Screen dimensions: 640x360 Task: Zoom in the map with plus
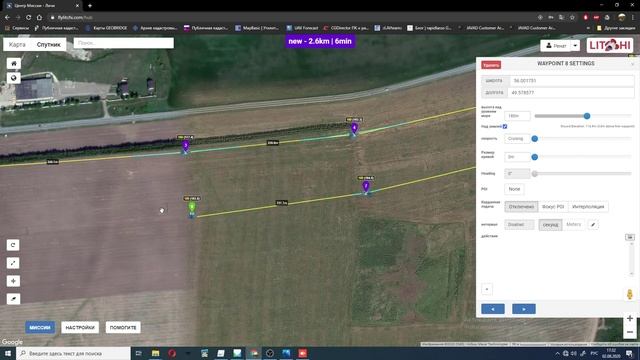point(630,318)
